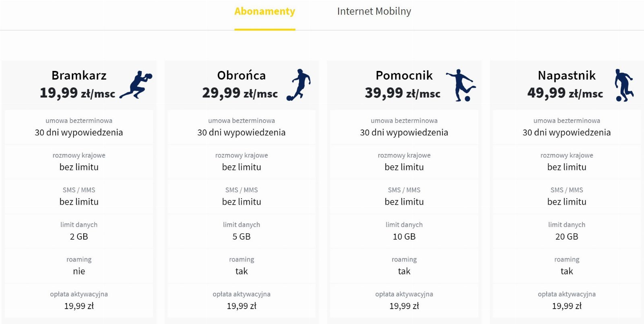Choose the Pomocnik plan heading
This screenshot has width=644, height=324.
pos(404,75)
